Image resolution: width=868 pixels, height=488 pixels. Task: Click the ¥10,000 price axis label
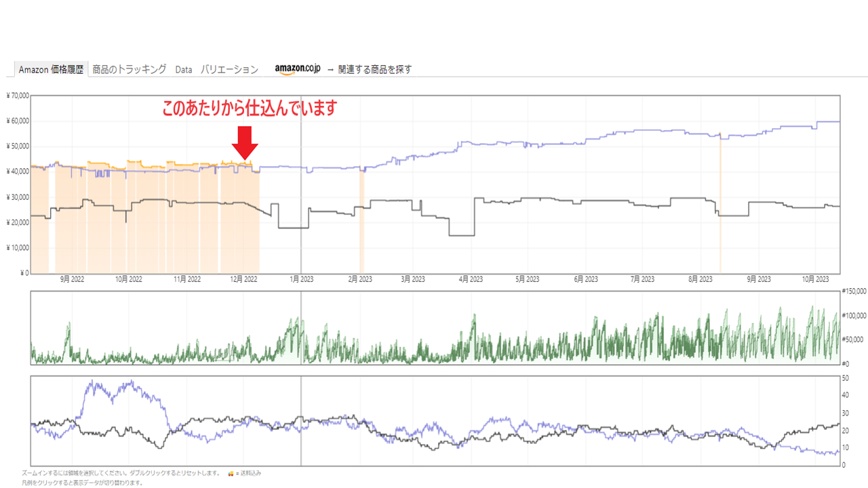[x=17, y=248]
